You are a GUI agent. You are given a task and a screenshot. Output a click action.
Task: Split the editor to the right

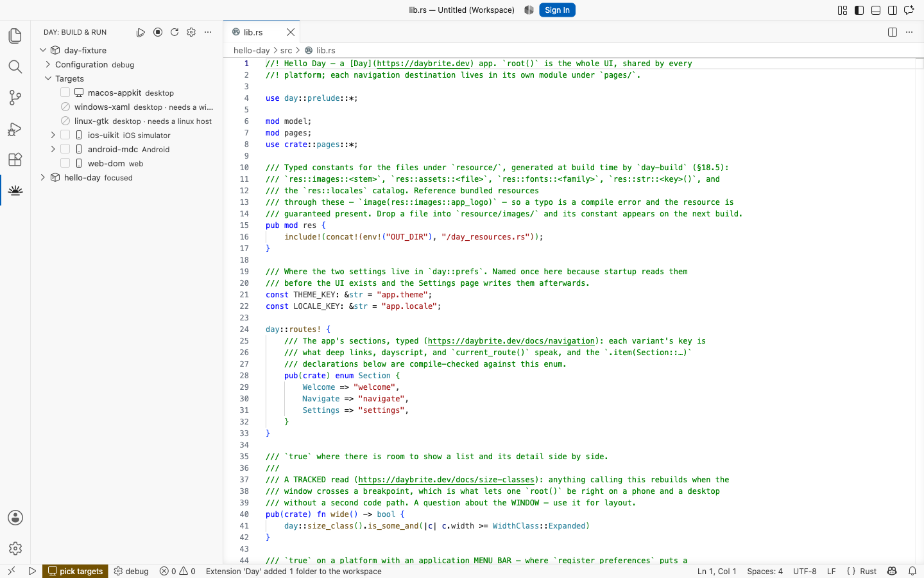point(893,32)
